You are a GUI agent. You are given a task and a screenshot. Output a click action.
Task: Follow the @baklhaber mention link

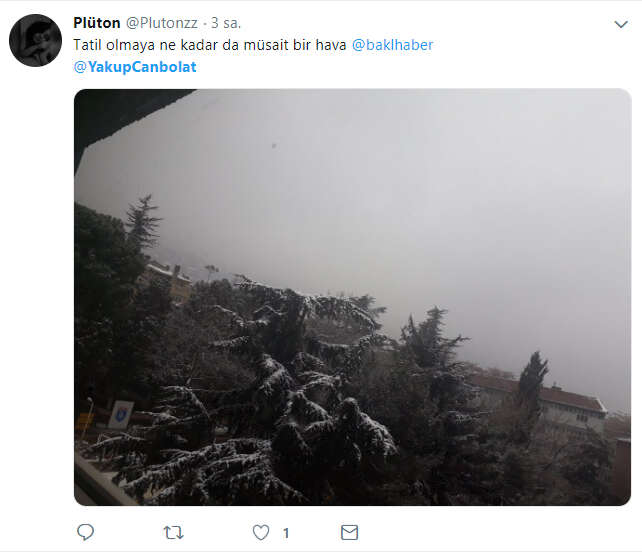[392, 45]
